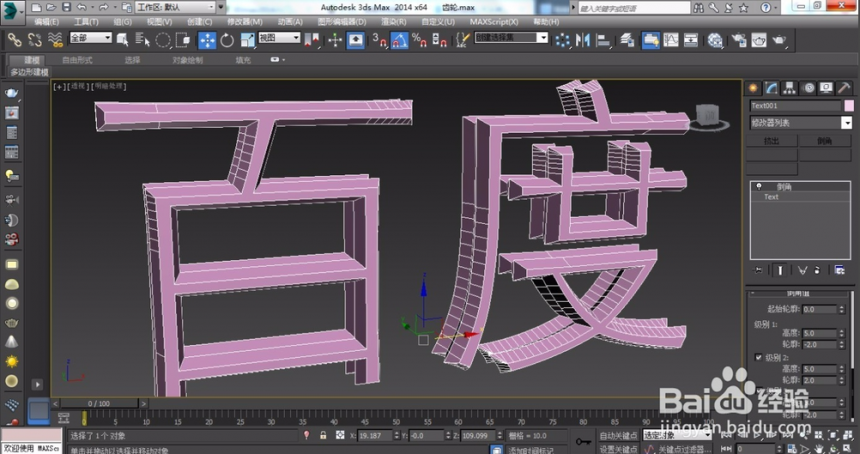
Task: Click the 设置关键点 set key button
Action: point(618,449)
